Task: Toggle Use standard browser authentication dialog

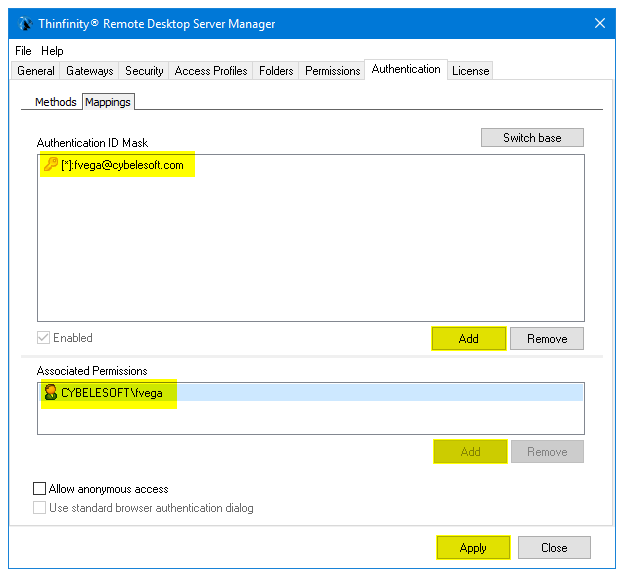Action: pos(39,508)
